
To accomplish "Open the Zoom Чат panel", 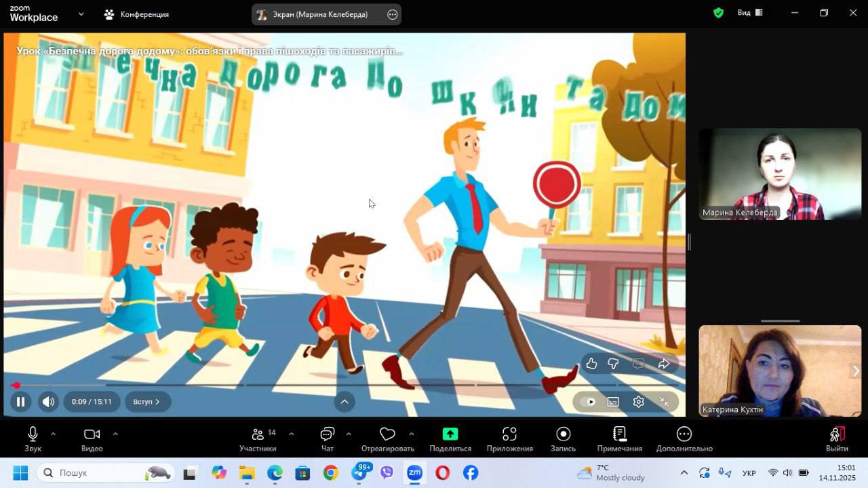I will tap(328, 438).
